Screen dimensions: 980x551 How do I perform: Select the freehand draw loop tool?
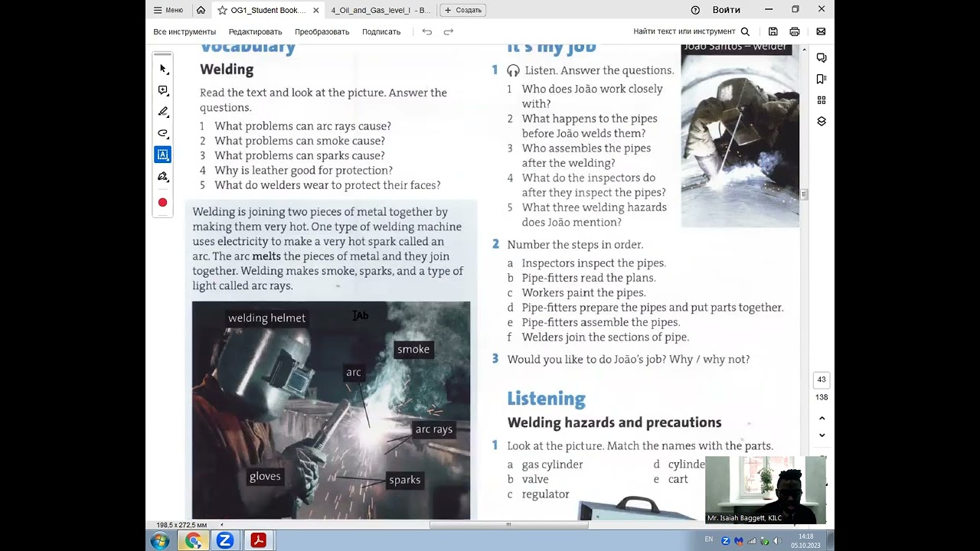pos(162,133)
